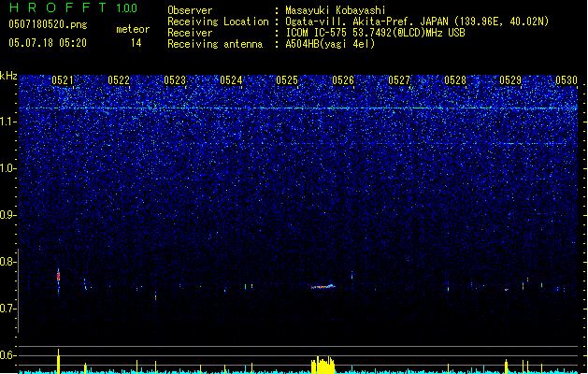The height and width of the screenshot is (374, 588).
Task: Click the 0527 time marker
Action: (399, 80)
